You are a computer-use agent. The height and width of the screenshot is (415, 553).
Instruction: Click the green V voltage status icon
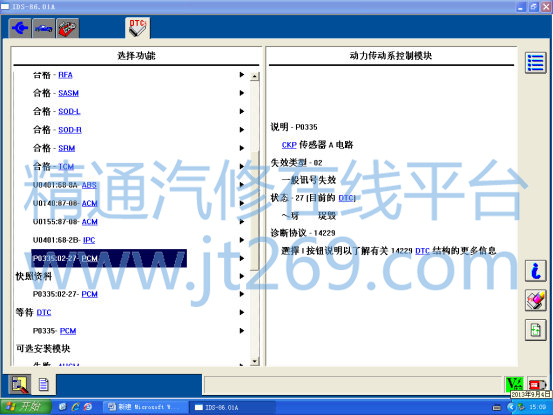point(515,384)
